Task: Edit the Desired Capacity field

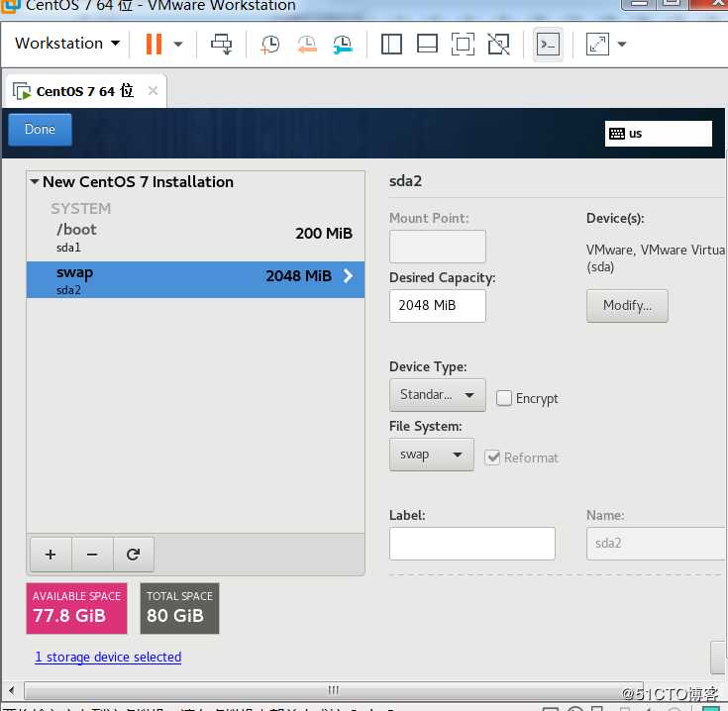Action: coord(438,306)
